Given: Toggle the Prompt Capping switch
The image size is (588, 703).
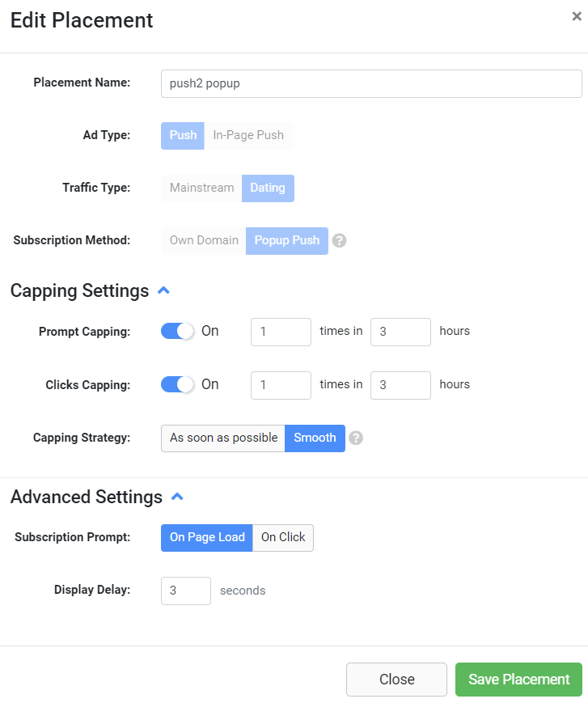Looking at the screenshot, I should (x=177, y=331).
